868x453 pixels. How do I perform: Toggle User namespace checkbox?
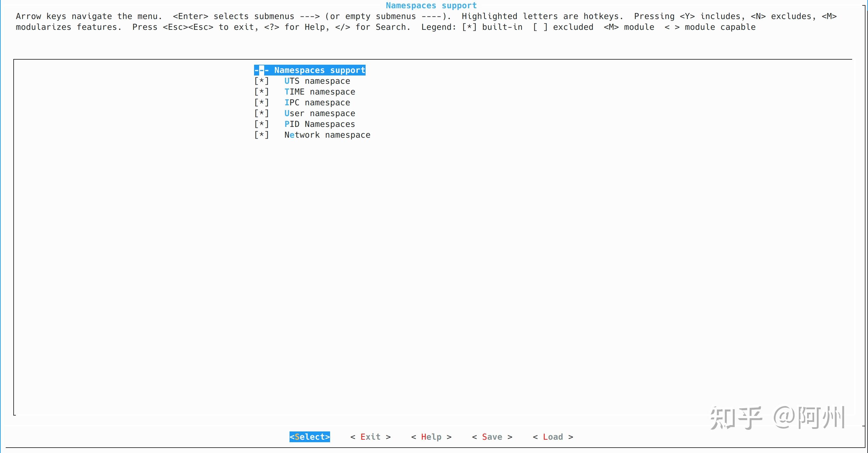click(x=261, y=113)
